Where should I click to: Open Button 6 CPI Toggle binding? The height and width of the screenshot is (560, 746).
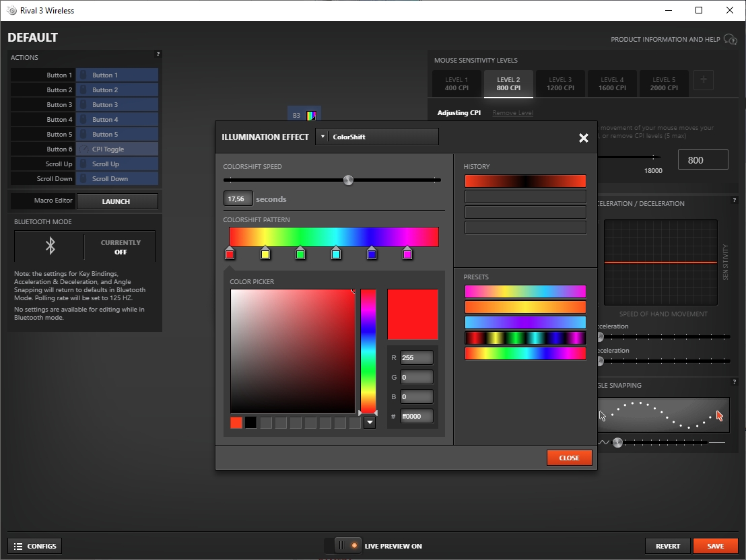pos(117,149)
